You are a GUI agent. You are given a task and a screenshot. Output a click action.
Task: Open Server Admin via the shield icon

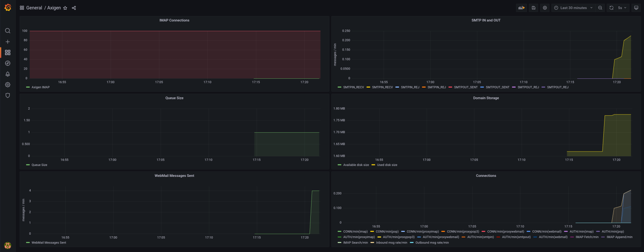[x=8, y=96]
